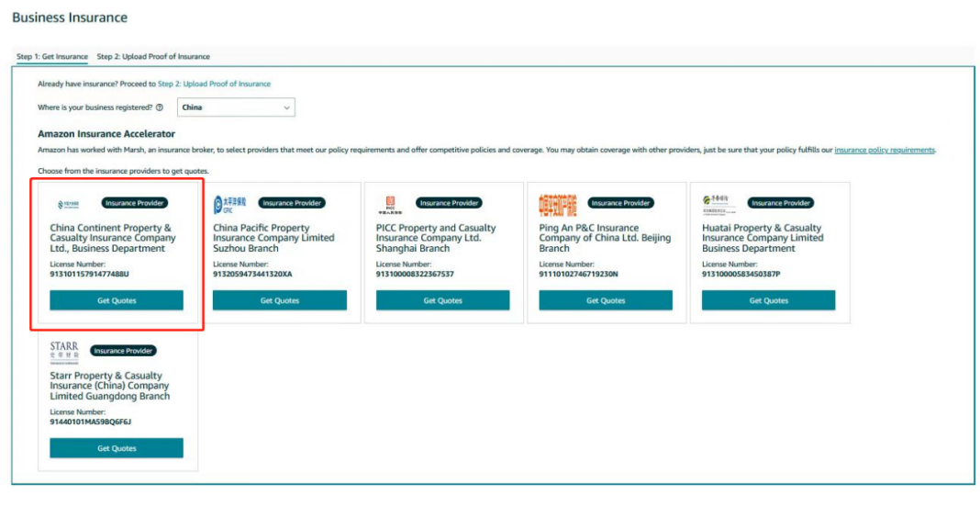Select license number 91440101MA59BQ6F6J
The height and width of the screenshot is (529, 980).
click(91, 422)
